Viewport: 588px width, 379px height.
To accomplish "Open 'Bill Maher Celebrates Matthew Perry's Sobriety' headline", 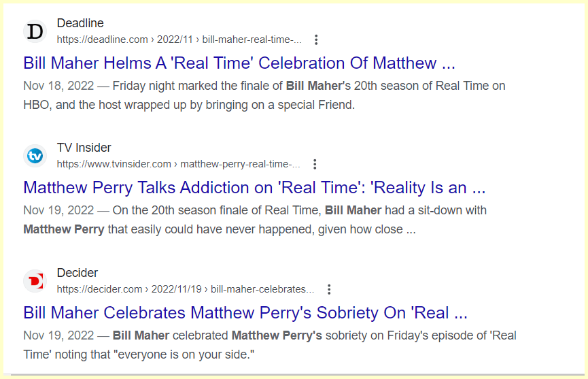I will 245,313.
